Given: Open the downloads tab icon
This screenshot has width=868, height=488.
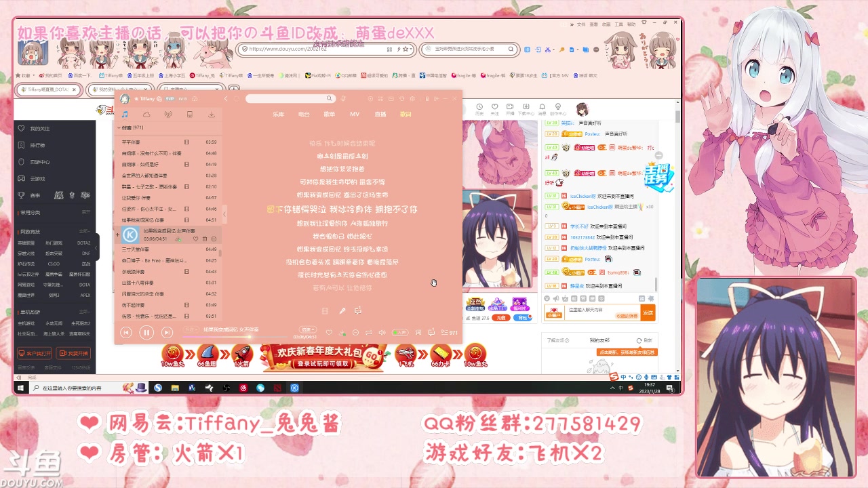Looking at the screenshot, I should click(212, 115).
